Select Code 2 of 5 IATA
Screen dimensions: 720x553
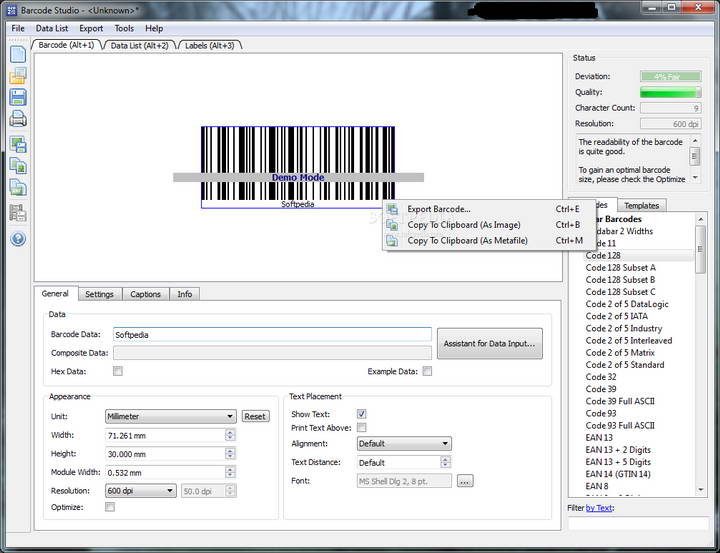coord(617,316)
